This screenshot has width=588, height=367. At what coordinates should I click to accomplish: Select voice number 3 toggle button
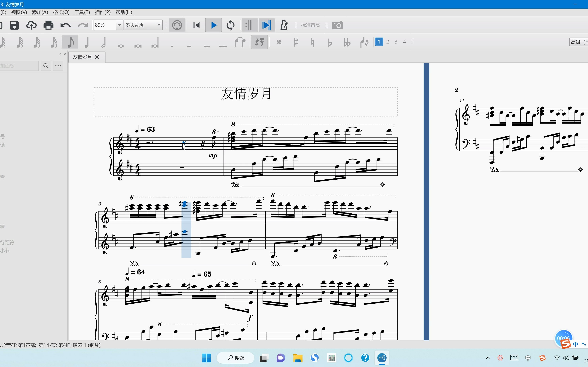(395, 41)
